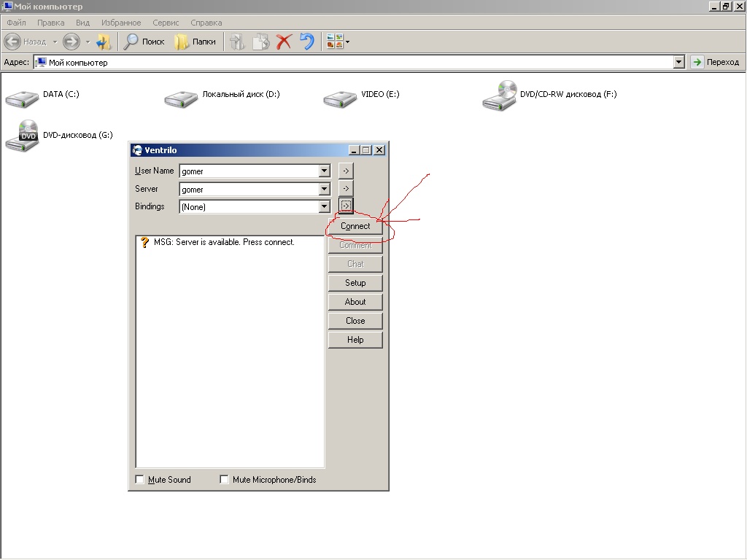
Task: Click the Chat button
Action: tap(355, 264)
